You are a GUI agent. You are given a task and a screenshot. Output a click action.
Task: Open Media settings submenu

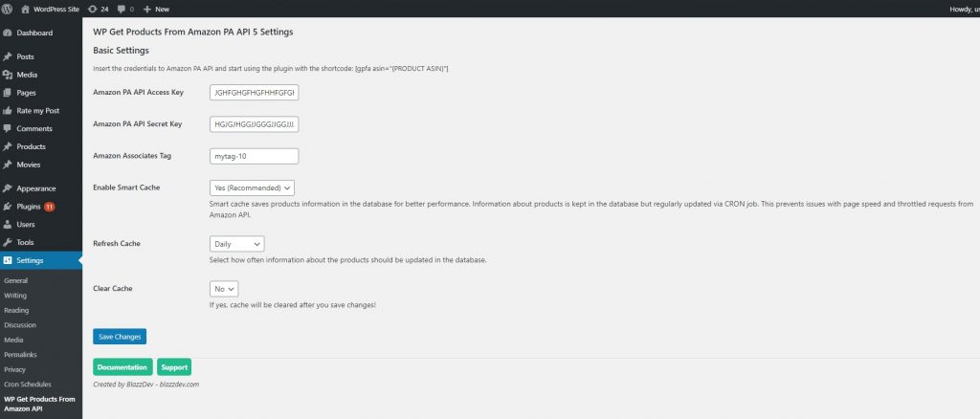point(13,341)
